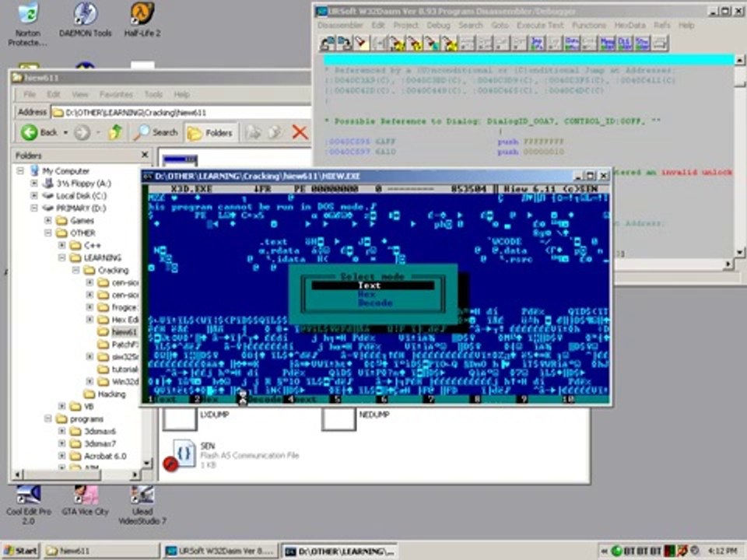
Task: Open the HexData menu in W32Dasm
Action: 630,25
